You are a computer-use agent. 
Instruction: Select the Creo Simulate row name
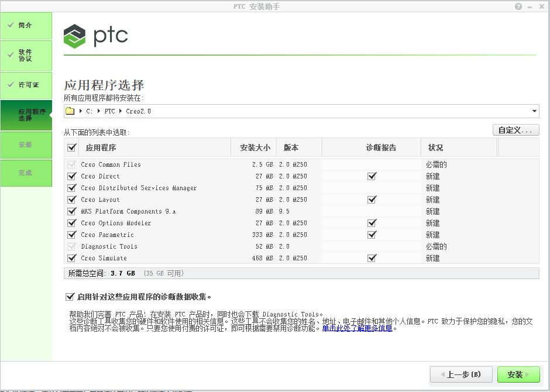click(104, 258)
